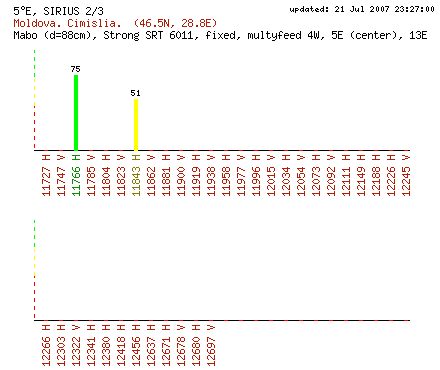The height and width of the screenshot is (370, 440).
Task: Click frequency label 12188 H
Action: (376, 175)
